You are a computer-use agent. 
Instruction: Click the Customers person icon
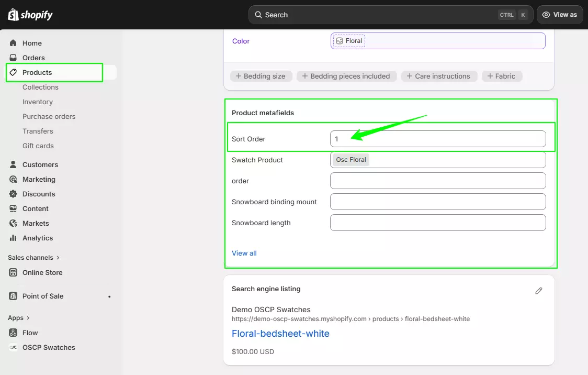click(x=13, y=164)
